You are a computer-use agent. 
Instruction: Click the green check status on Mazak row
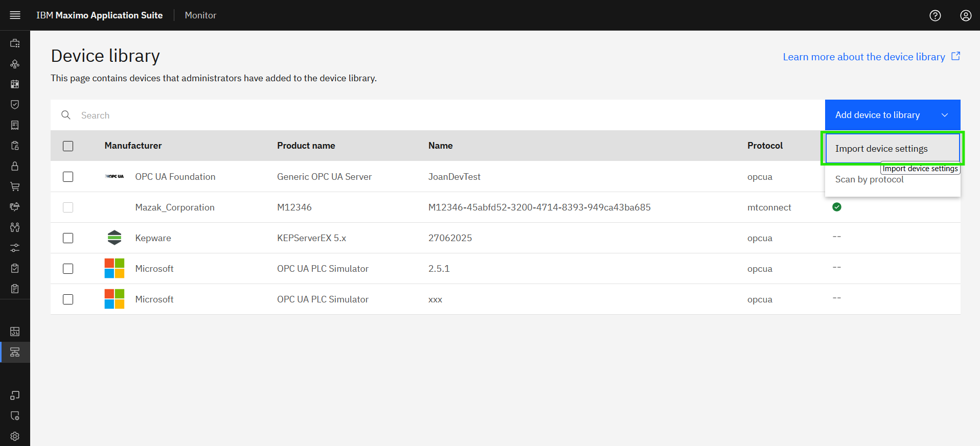[837, 207]
